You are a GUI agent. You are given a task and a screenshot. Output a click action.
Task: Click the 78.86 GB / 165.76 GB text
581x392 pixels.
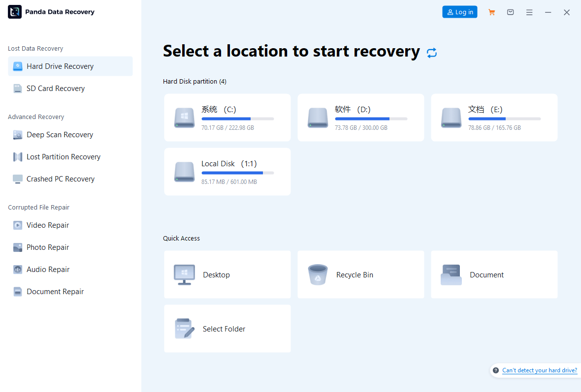click(494, 128)
